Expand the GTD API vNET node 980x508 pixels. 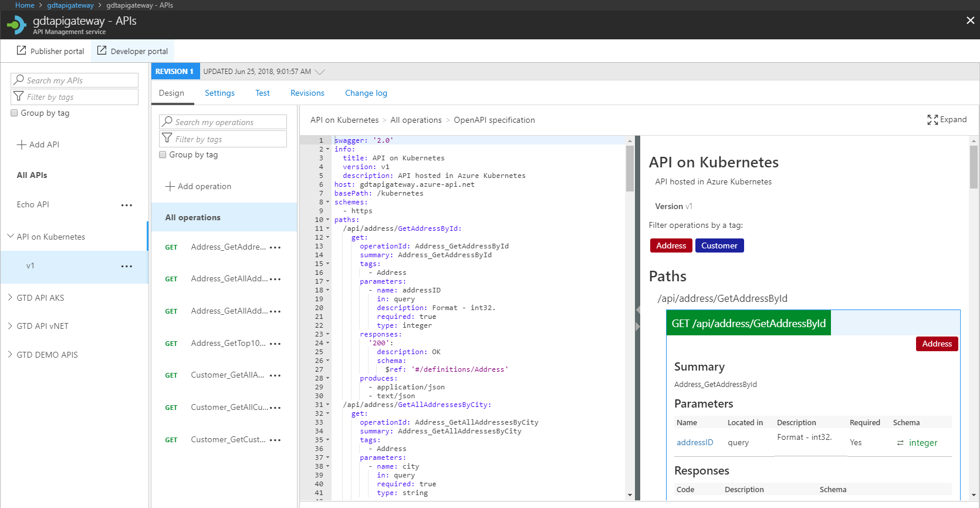click(x=10, y=325)
